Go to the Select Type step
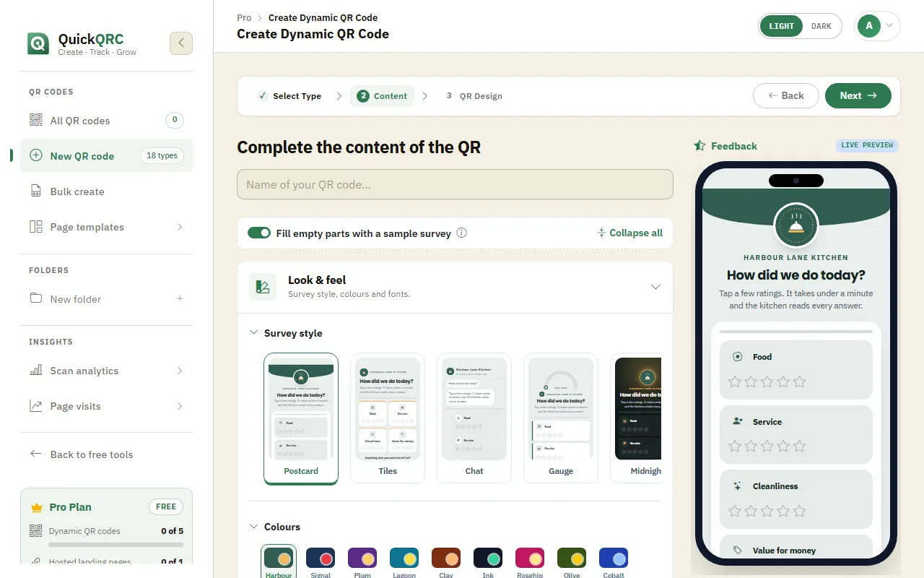924x578 pixels. pos(289,96)
